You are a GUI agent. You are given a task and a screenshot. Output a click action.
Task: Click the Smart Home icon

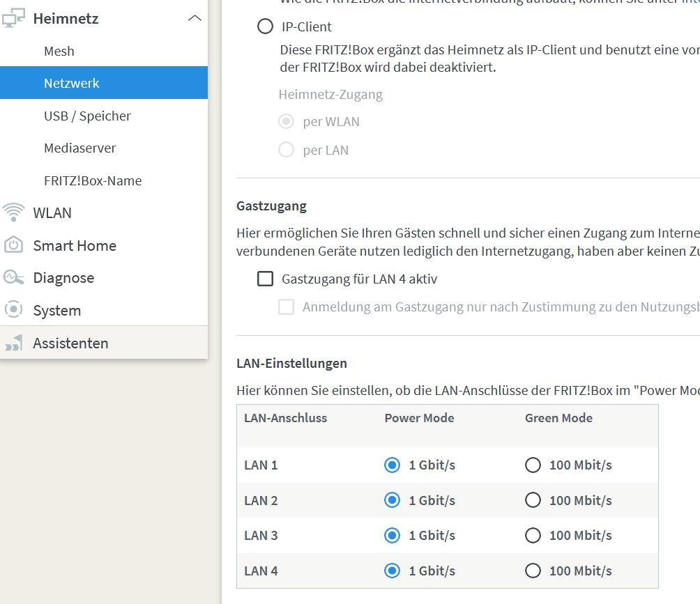(13, 245)
